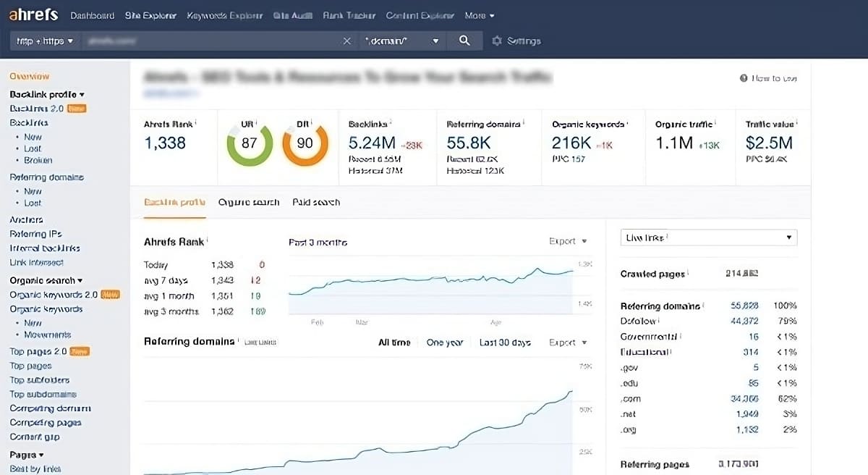Viewport: 868px width, 475px height.
Task: Export the Ahrefs Rank chart
Action: 567,241
